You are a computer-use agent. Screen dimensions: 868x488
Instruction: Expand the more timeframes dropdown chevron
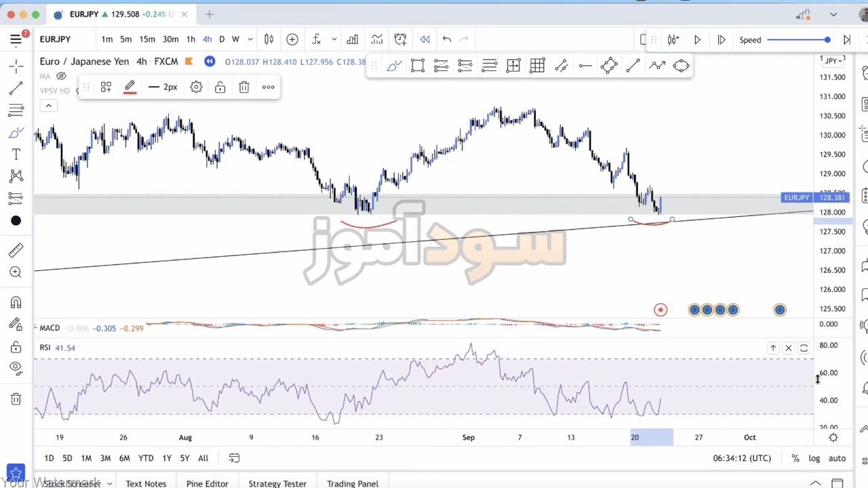pyautogui.click(x=250, y=39)
